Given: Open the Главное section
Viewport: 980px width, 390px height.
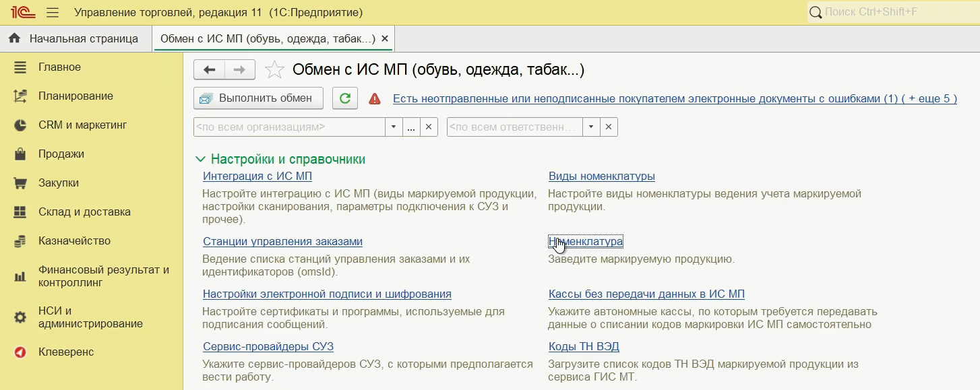Looking at the screenshot, I should (59, 67).
